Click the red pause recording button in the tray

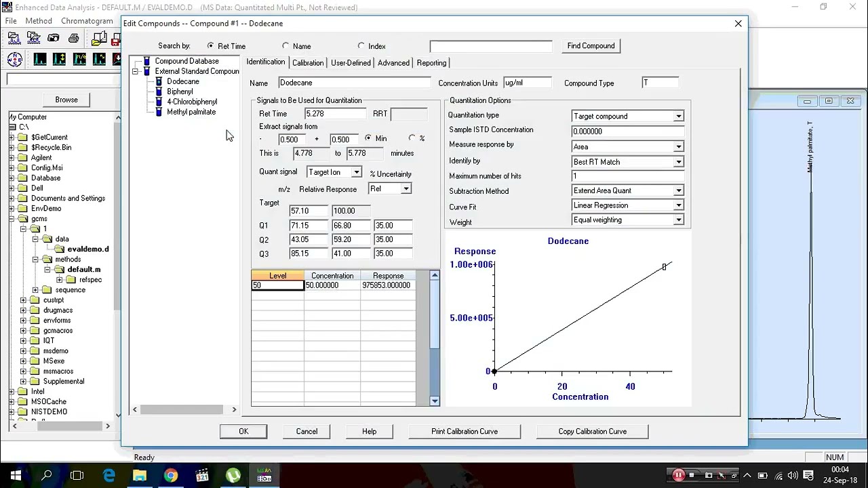click(678, 475)
